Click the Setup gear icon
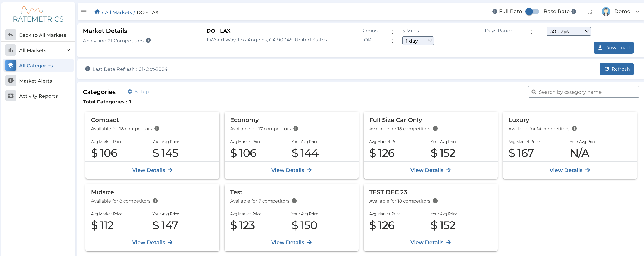644x256 pixels. click(130, 91)
